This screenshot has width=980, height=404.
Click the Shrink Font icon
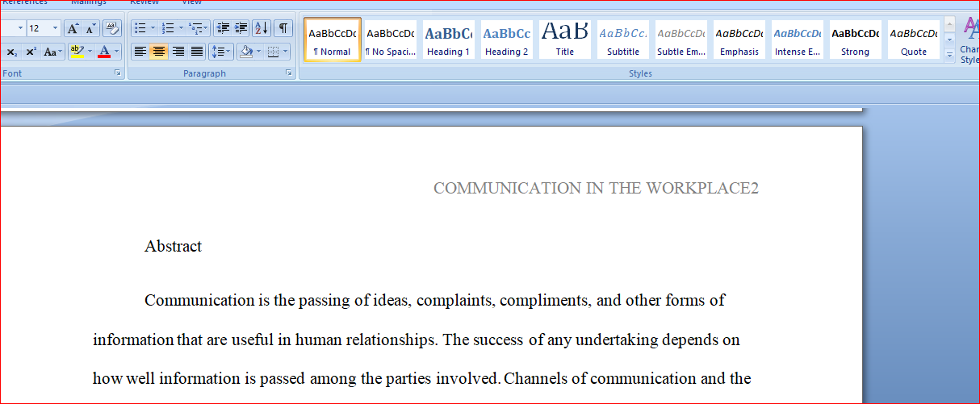(x=90, y=28)
